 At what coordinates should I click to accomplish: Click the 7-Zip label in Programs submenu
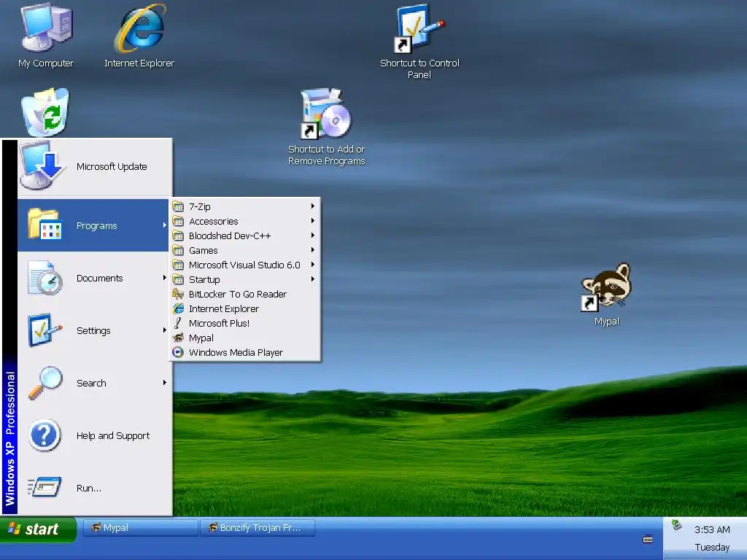coord(200,206)
